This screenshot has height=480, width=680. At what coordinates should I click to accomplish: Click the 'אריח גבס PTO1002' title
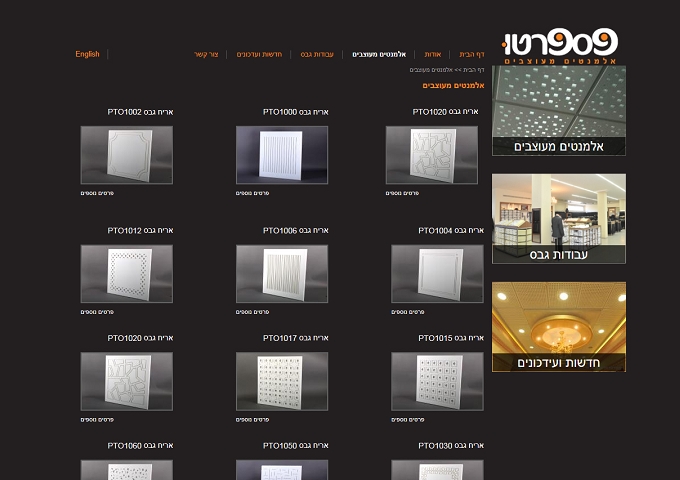[140, 112]
